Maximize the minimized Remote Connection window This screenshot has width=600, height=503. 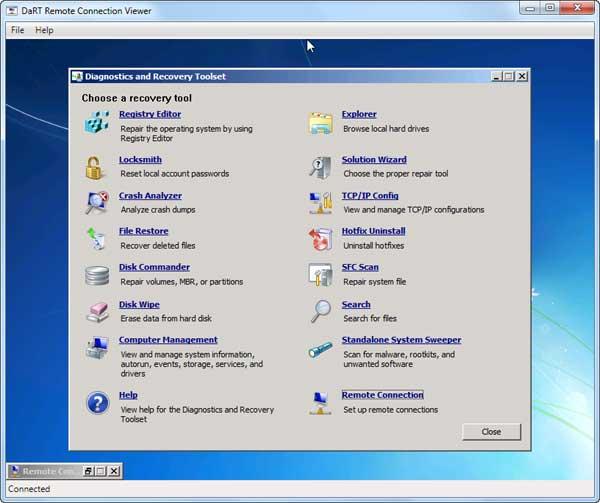point(101,471)
